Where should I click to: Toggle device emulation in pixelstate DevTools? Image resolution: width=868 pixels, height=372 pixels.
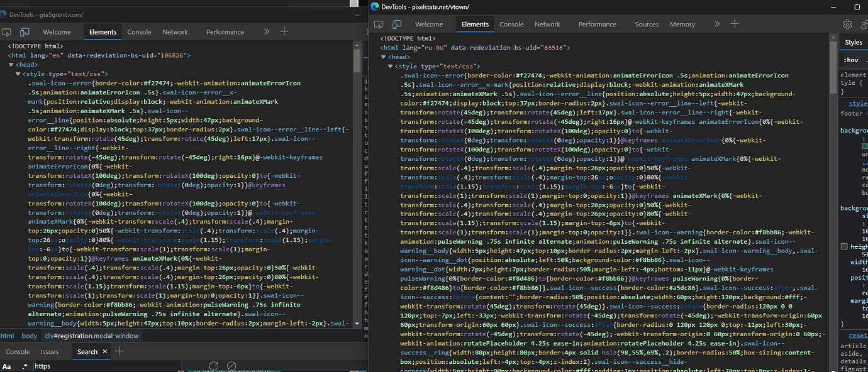397,25
